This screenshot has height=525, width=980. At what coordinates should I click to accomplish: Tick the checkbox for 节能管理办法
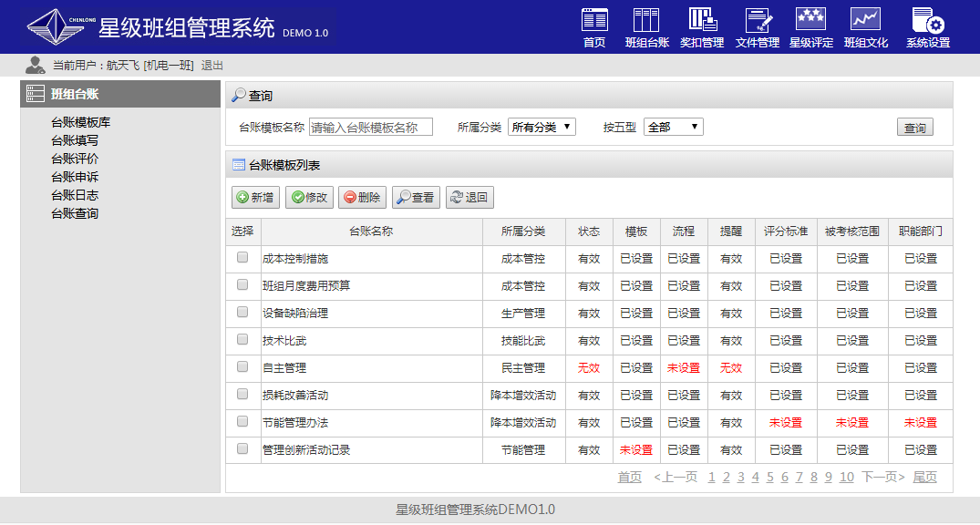(x=242, y=422)
